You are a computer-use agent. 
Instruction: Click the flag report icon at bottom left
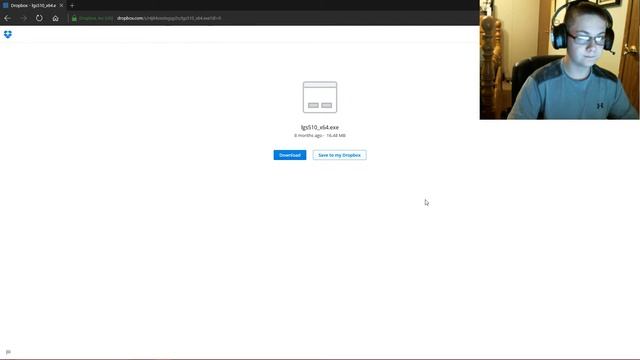click(8, 352)
